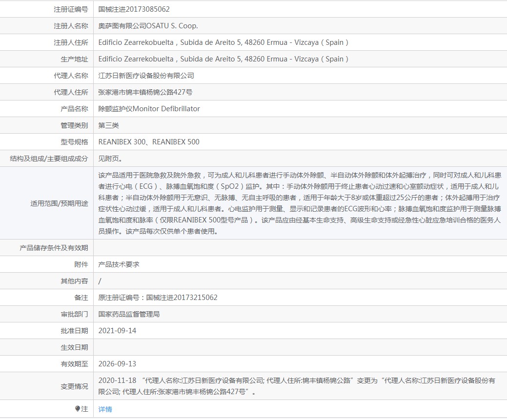Click the 生产地址 row label
Viewport: 507px width, 420px height.
click(74, 59)
